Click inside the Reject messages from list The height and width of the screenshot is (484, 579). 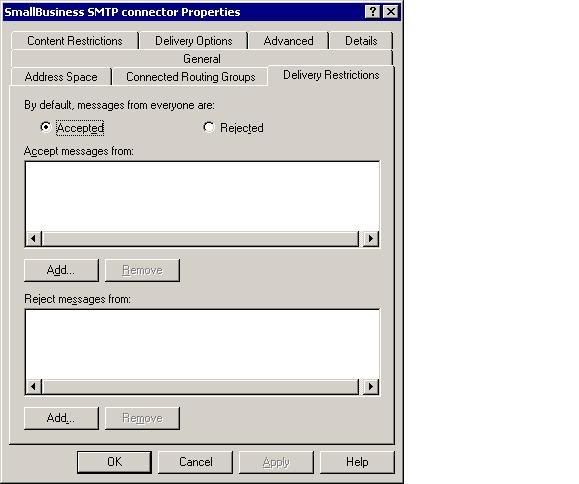pyautogui.click(x=202, y=344)
